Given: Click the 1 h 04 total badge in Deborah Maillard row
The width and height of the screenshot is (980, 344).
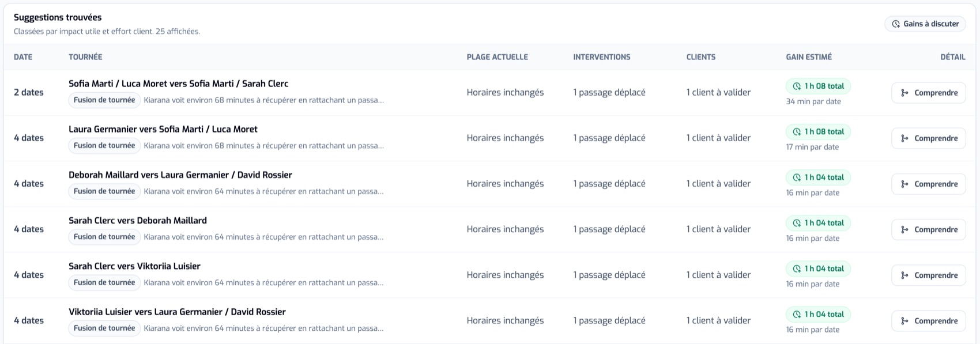Looking at the screenshot, I should click(818, 177).
